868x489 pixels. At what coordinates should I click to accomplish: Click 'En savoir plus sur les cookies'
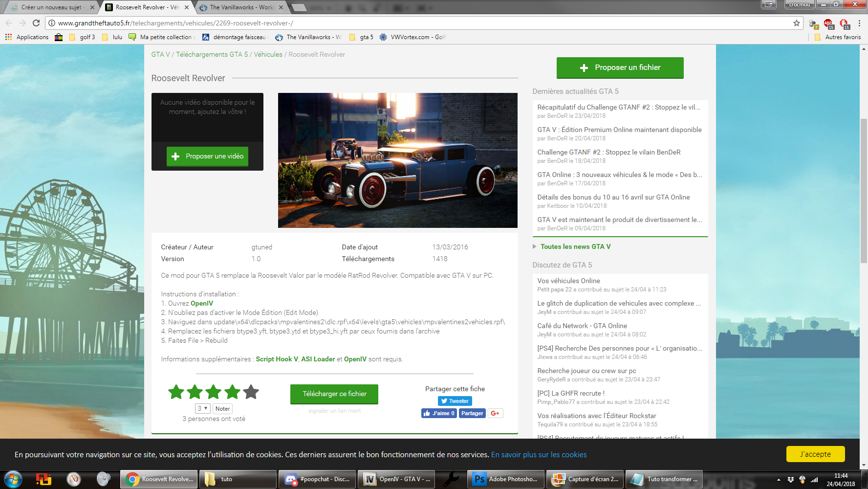(x=539, y=455)
